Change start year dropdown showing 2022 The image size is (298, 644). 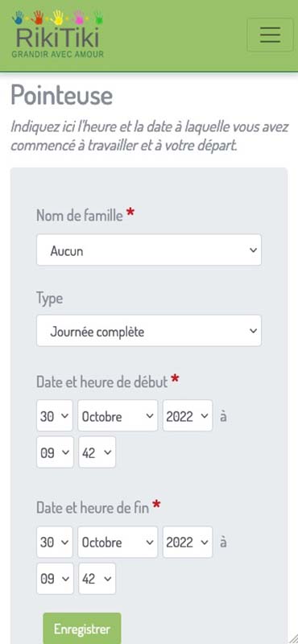click(188, 415)
